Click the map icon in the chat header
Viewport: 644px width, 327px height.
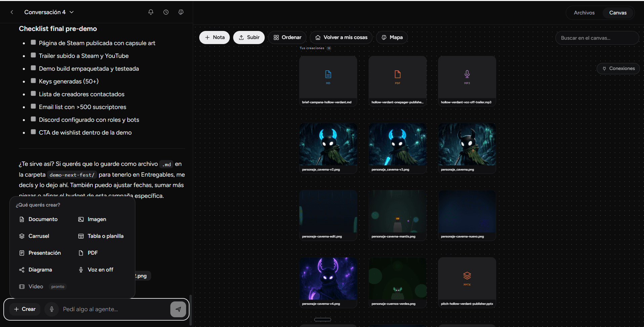pyautogui.click(x=181, y=12)
